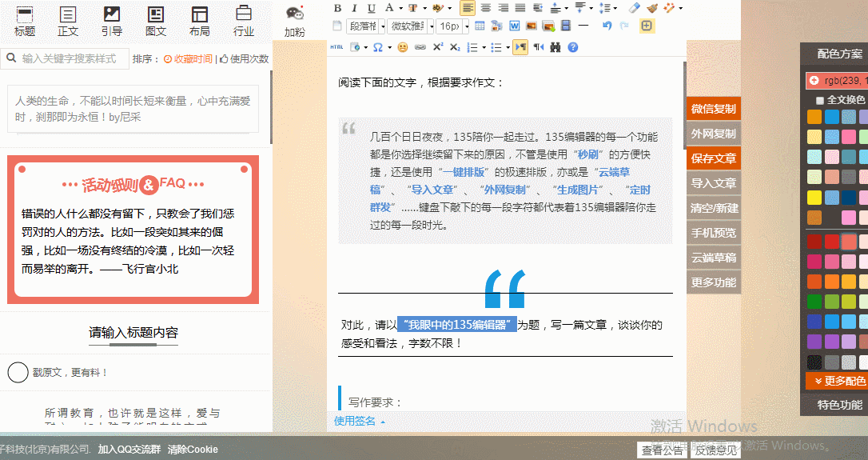This screenshot has height=460, width=868.
Task: Click 清除Cookie link
Action: [193, 450]
